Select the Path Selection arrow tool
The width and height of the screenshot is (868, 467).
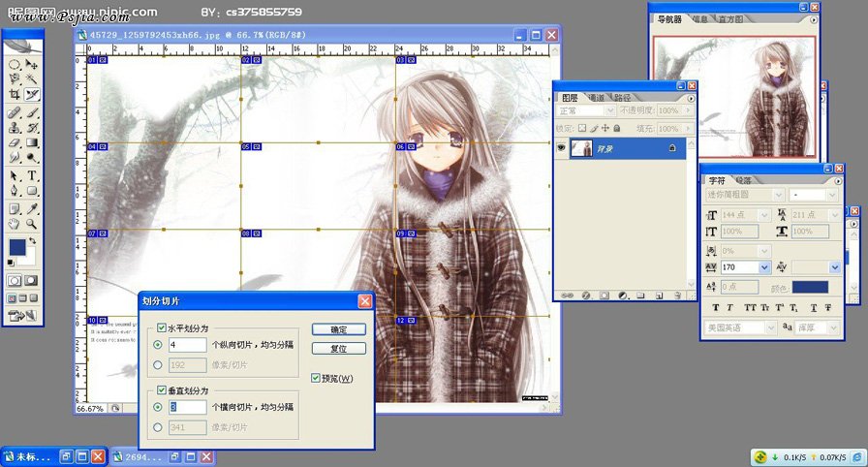(15, 176)
